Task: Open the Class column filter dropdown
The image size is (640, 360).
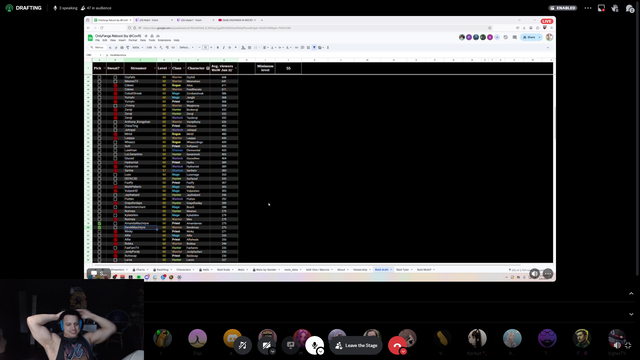Action: point(184,68)
